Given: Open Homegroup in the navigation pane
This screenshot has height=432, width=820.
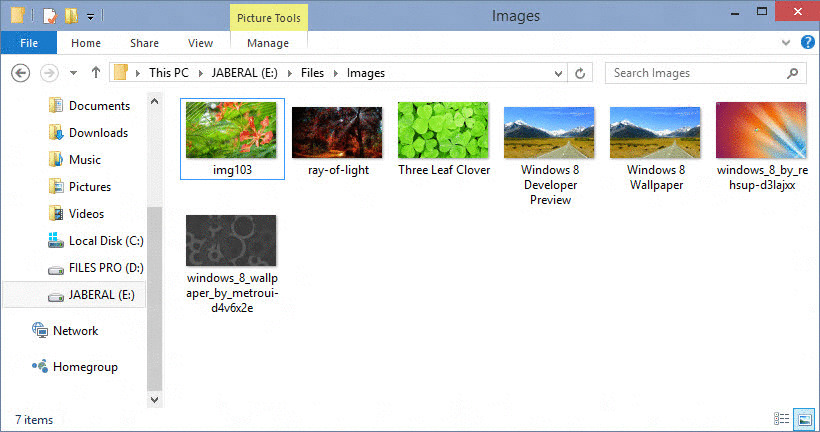Looking at the screenshot, I should tap(84, 367).
